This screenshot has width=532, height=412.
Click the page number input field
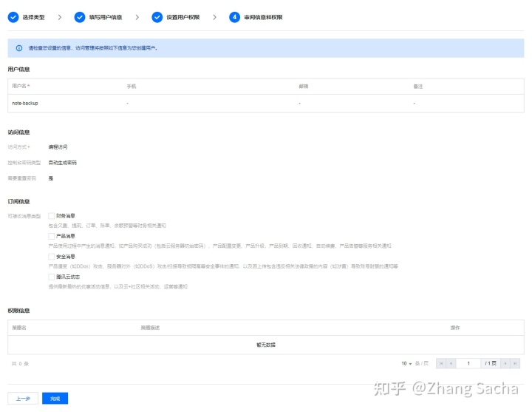tap(468, 363)
